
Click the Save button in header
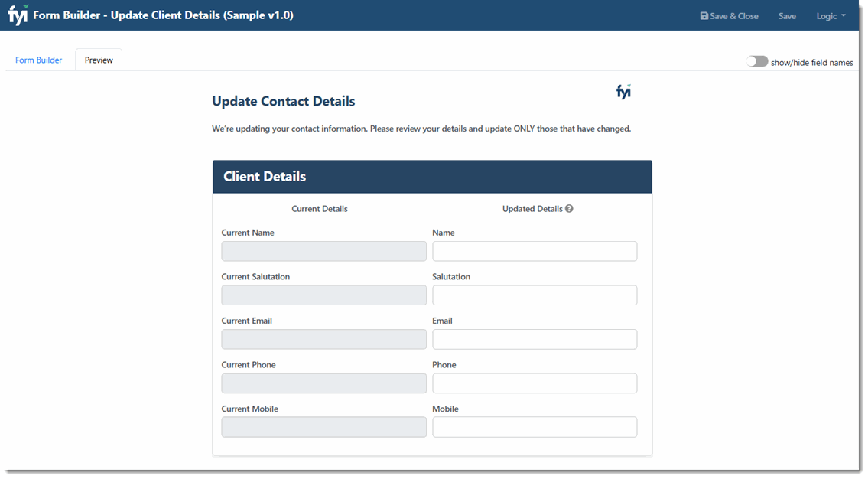(787, 16)
